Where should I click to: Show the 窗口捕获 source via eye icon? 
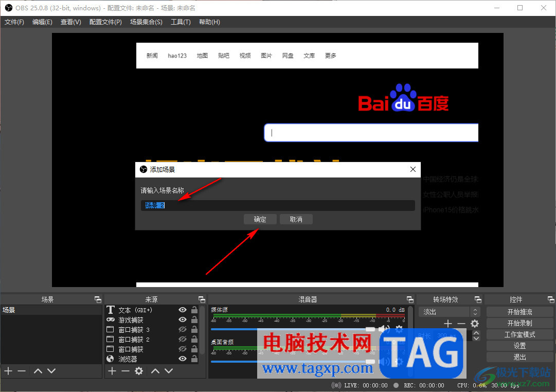(x=182, y=349)
